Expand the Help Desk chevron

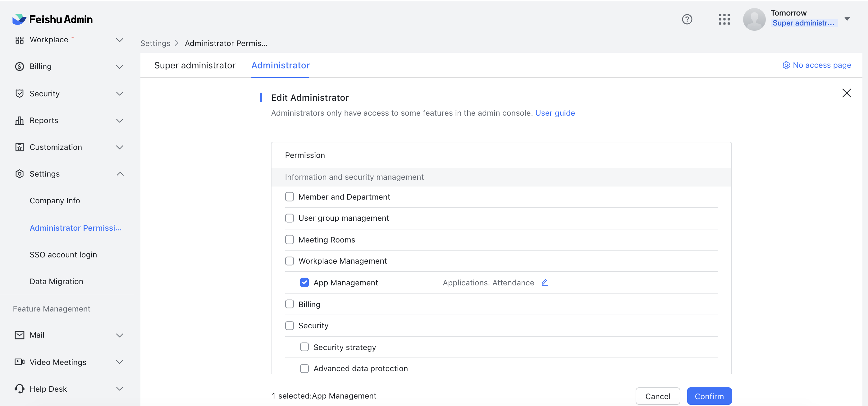[x=120, y=389]
